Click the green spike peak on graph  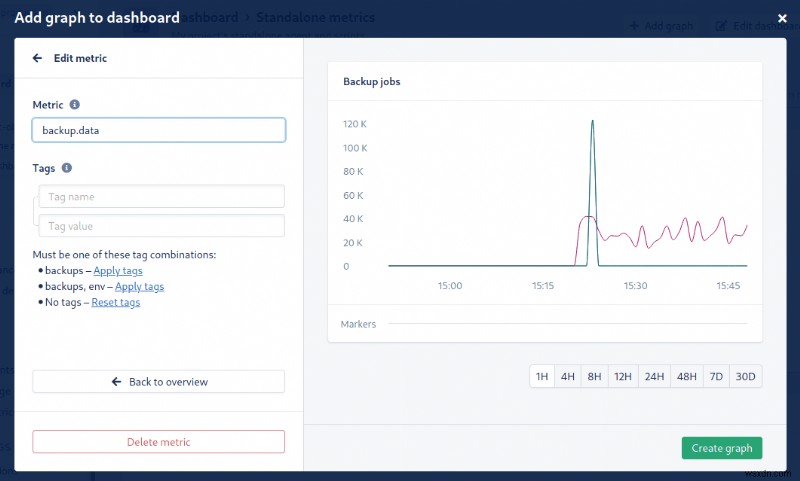point(592,121)
